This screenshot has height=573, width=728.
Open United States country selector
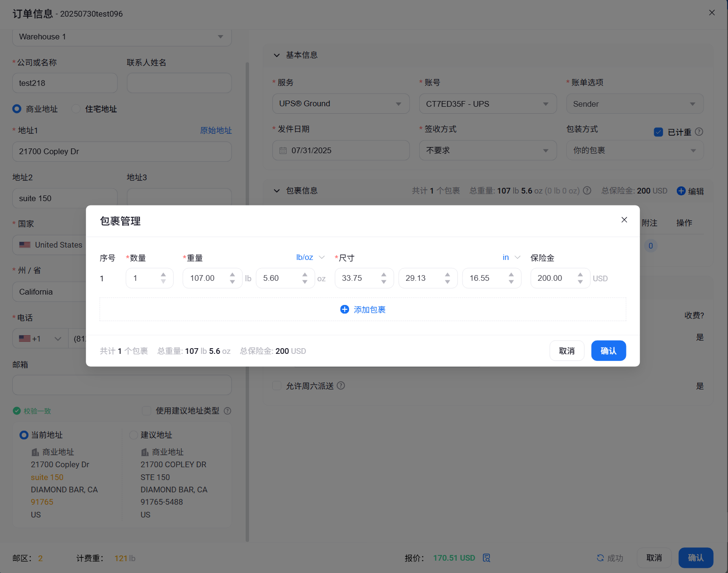49,245
